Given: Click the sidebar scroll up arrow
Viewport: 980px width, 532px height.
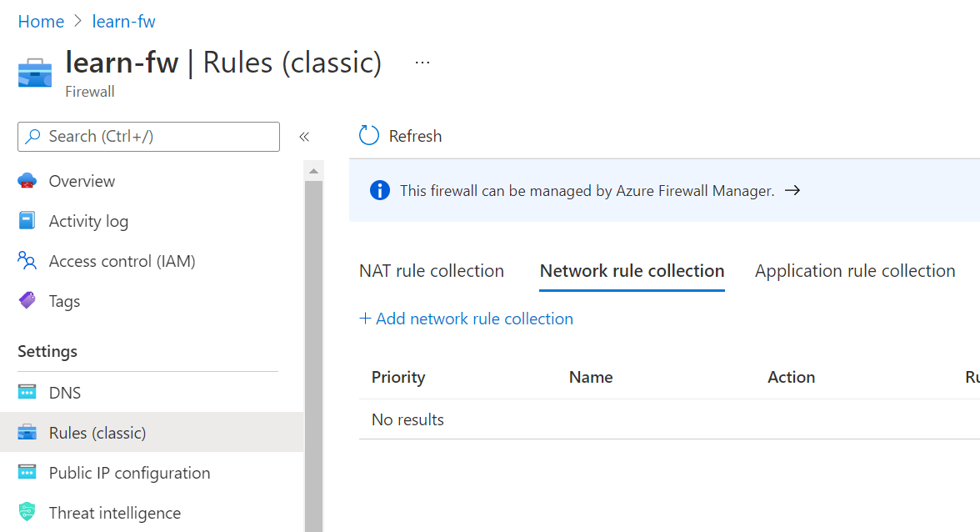Looking at the screenshot, I should (x=313, y=171).
